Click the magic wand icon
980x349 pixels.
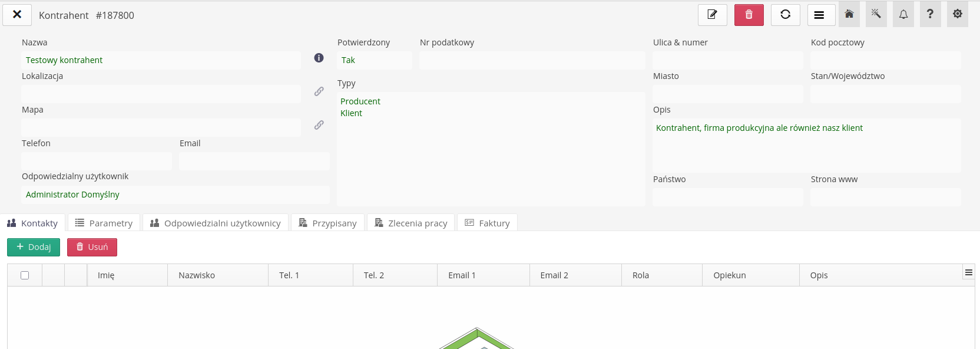(x=876, y=14)
